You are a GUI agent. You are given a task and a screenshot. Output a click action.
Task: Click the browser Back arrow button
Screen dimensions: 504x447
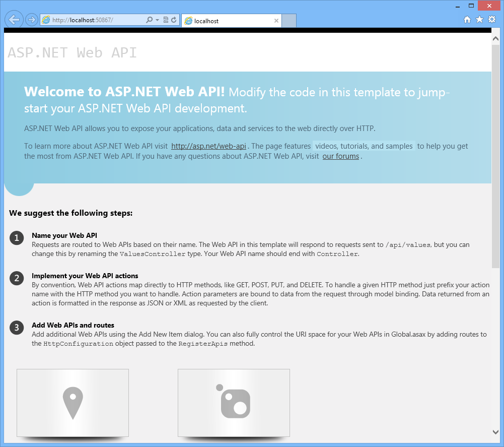pos(14,20)
